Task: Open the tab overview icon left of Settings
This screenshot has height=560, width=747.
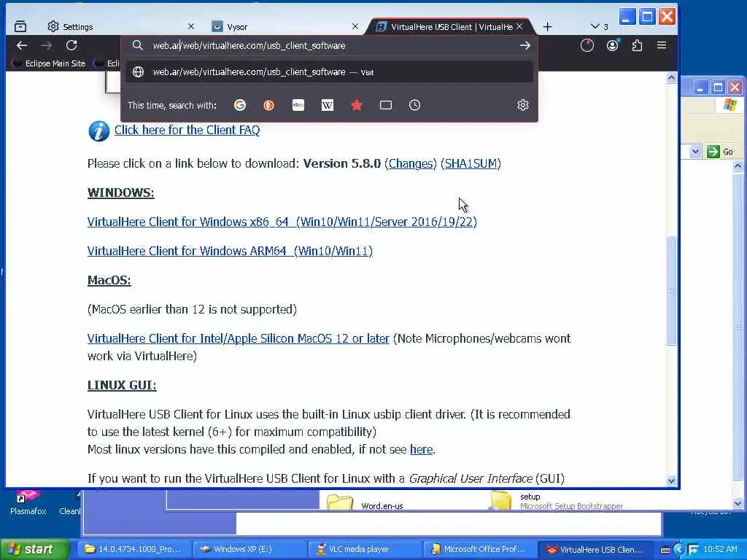Action: pos(20,27)
